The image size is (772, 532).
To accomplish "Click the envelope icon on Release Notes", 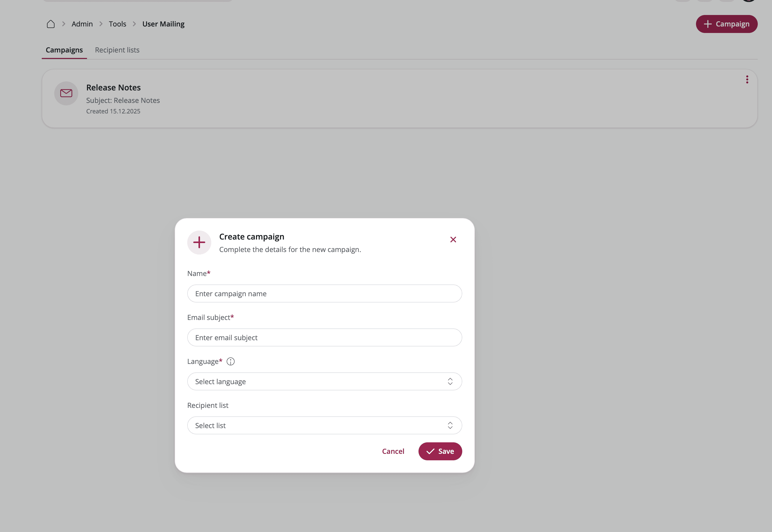I will click(66, 93).
